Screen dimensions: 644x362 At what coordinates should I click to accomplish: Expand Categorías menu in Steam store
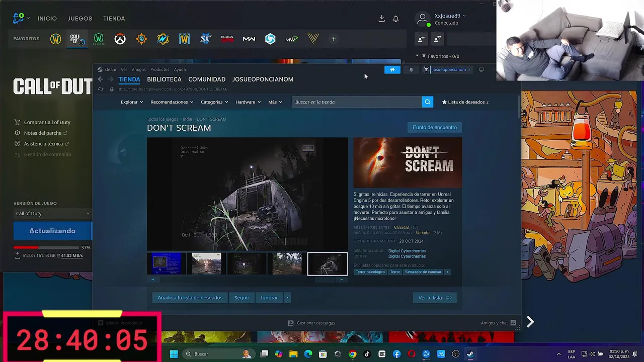214,102
